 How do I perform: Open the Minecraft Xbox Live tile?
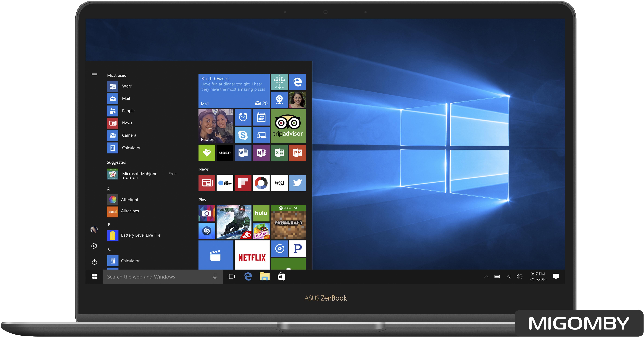[288, 222]
